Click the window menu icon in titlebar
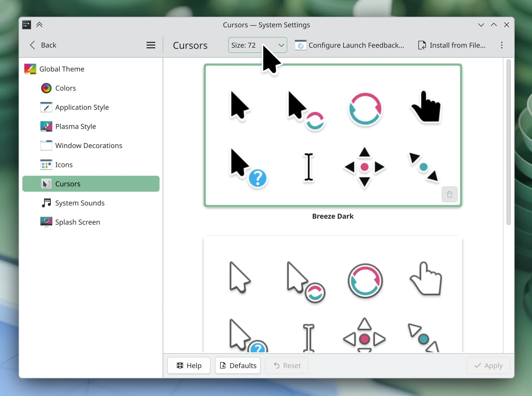 click(x=27, y=25)
